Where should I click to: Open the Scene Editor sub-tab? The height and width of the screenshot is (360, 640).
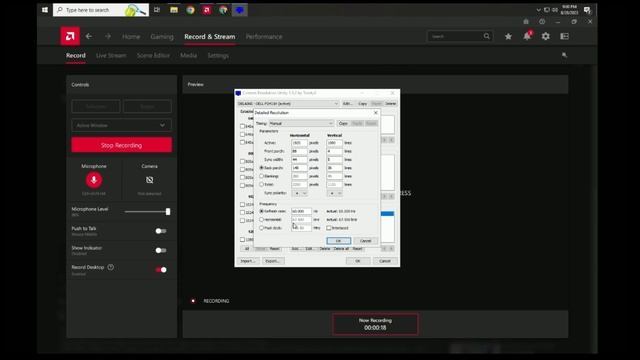(x=153, y=55)
